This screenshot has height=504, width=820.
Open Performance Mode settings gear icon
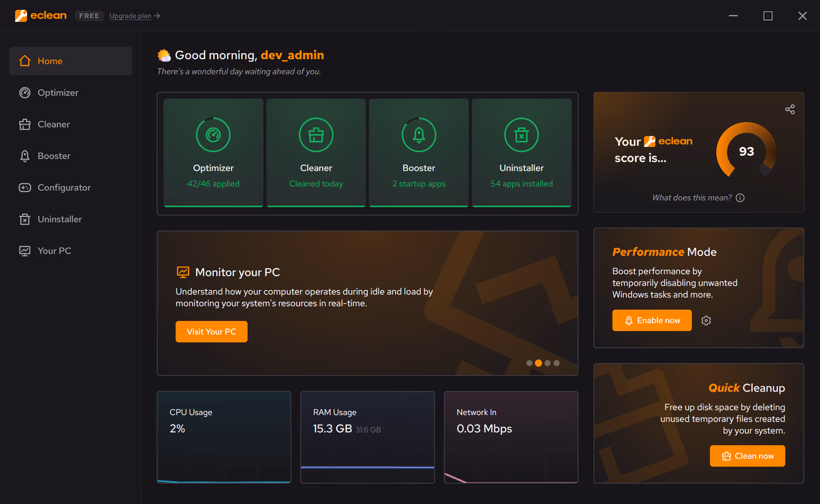click(x=706, y=320)
